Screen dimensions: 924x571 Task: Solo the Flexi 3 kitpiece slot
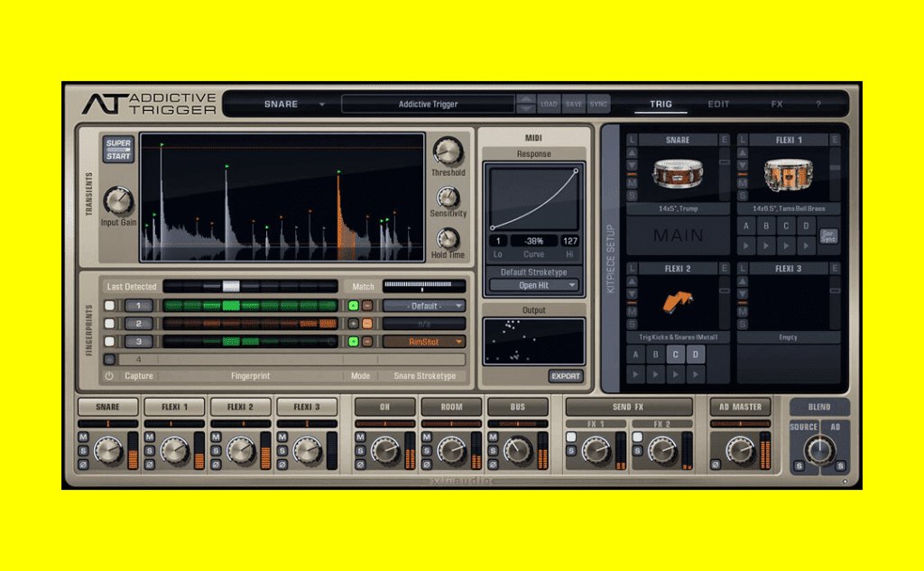[x=743, y=324]
